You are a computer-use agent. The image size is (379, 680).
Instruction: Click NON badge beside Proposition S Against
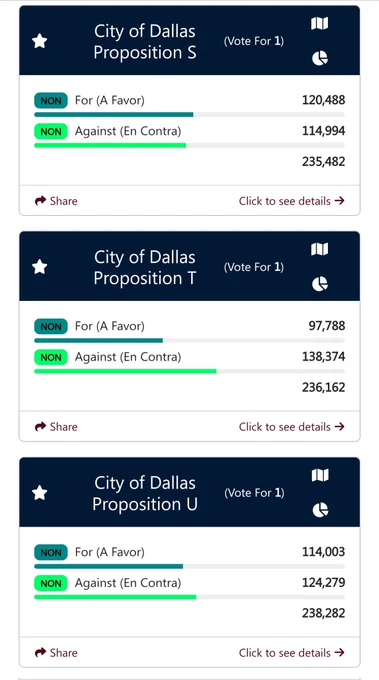(51, 131)
